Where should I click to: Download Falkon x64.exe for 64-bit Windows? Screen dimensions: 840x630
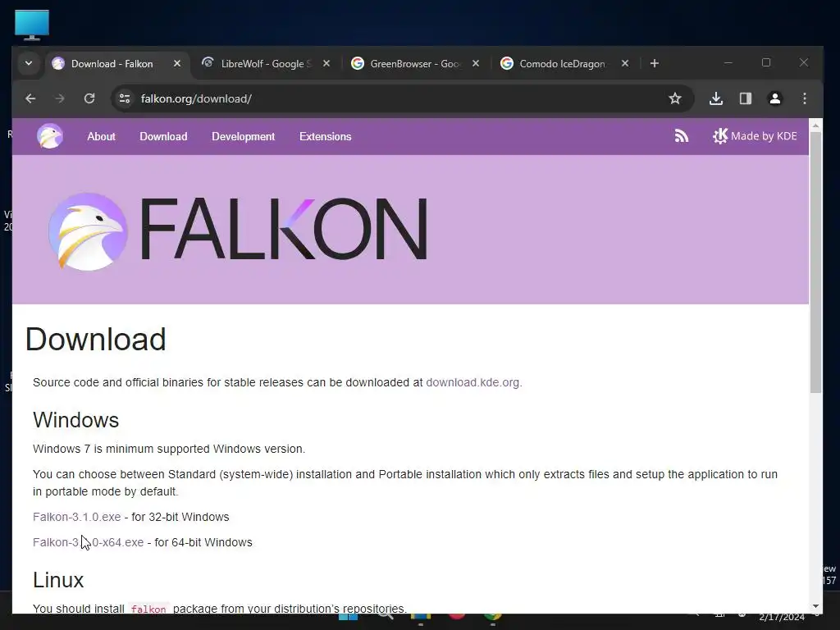(x=88, y=542)
